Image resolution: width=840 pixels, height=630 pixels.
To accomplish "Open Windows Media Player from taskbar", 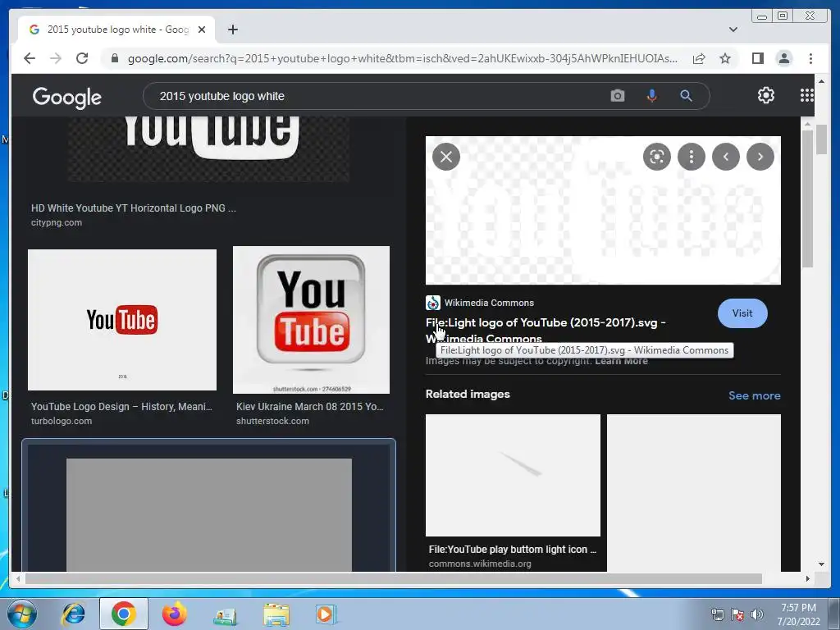I will [325, 614].
